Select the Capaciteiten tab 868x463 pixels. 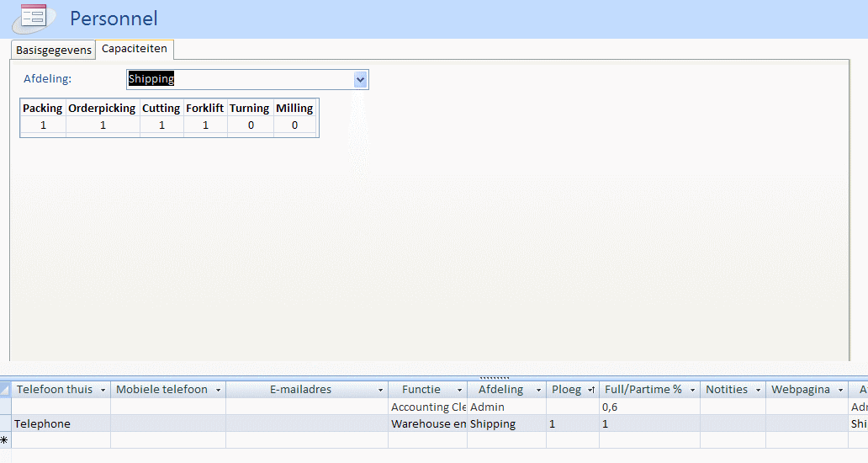click(x=135, y=49)
